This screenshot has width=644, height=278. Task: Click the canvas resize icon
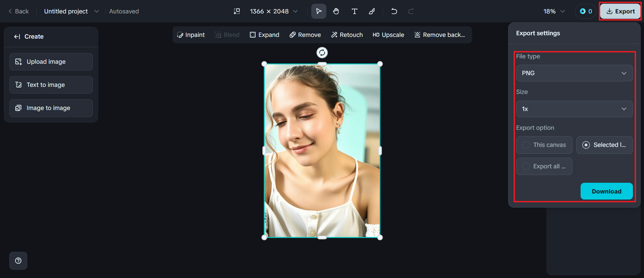tap(237, 11)
